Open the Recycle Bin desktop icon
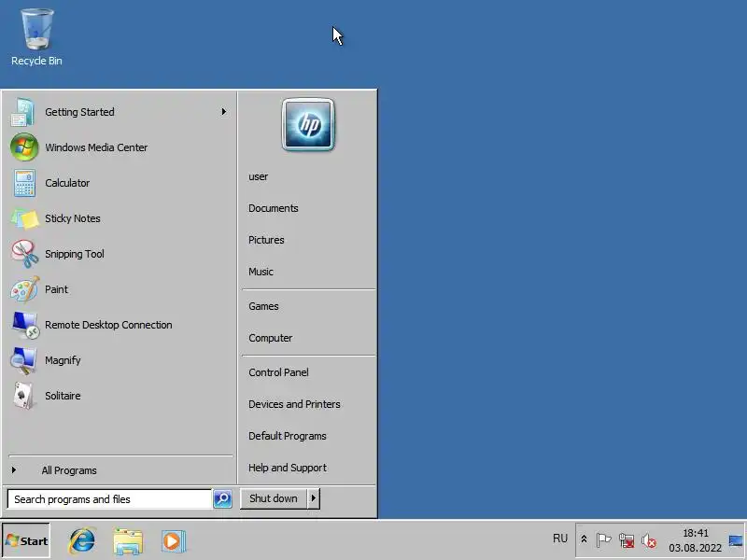 (36, 37)
